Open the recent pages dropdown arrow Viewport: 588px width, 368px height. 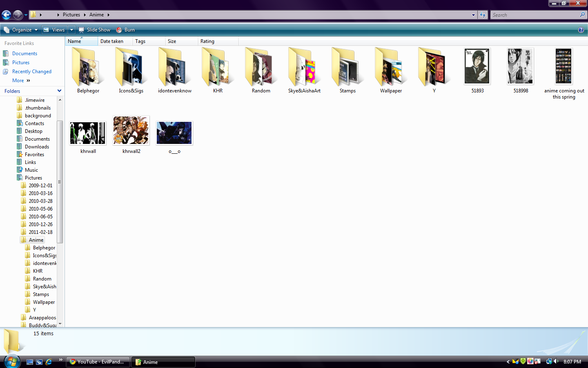26,15
